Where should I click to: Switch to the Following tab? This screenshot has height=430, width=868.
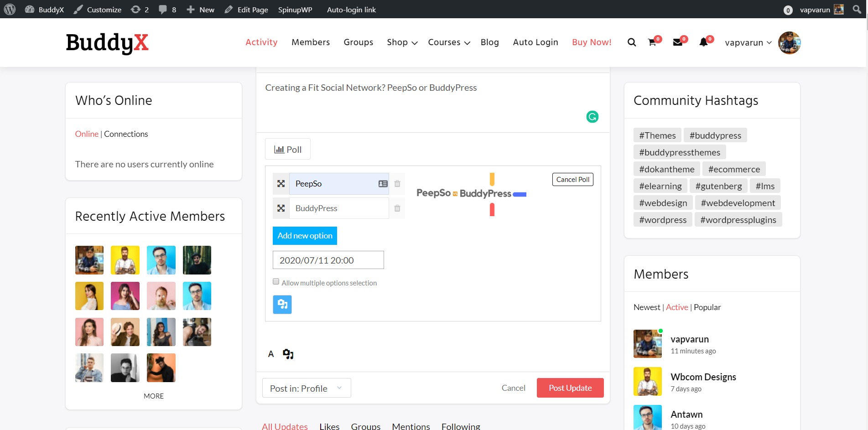461,426
